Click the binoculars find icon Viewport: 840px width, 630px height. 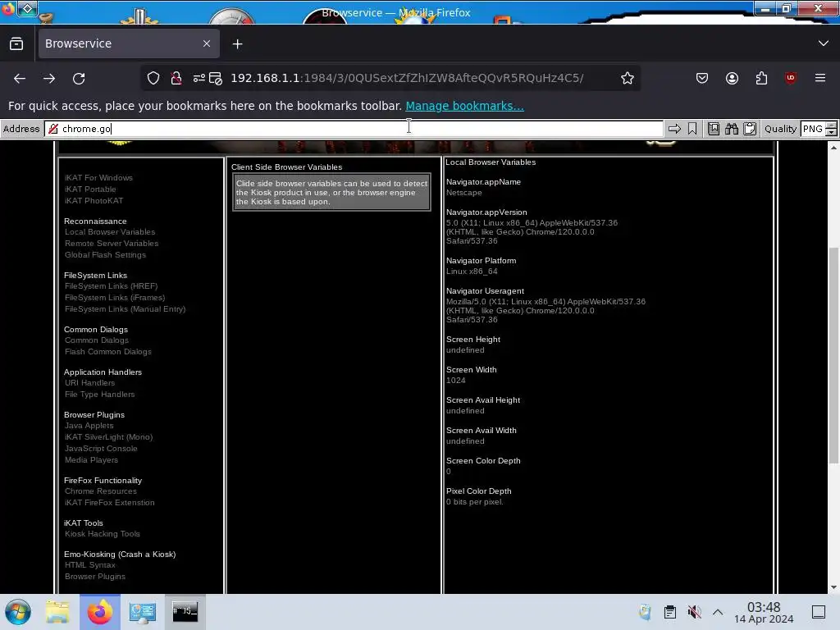[x=732, y=129]
